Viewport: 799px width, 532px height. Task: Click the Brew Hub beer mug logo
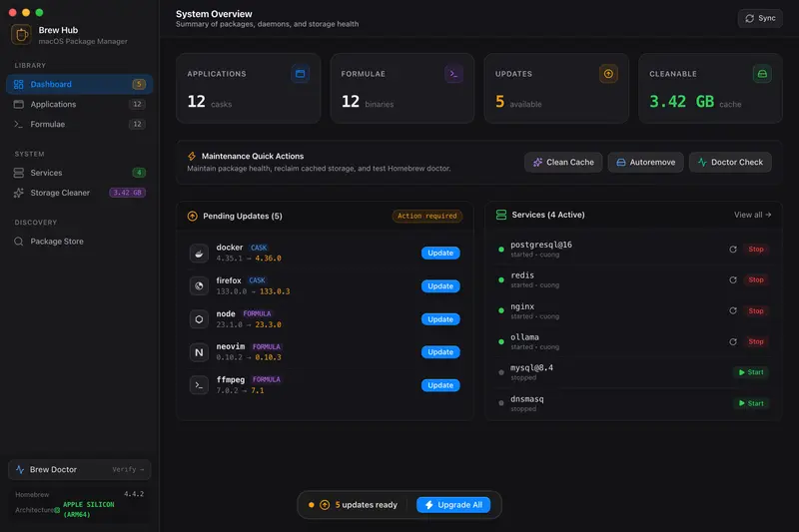pyautogui.click(x=21, y=35)
